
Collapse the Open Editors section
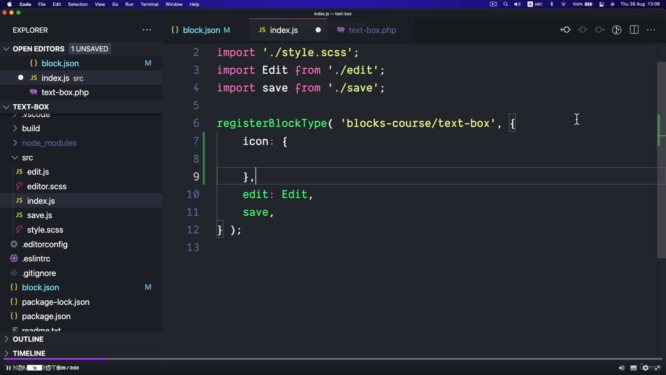pos(6,49)
